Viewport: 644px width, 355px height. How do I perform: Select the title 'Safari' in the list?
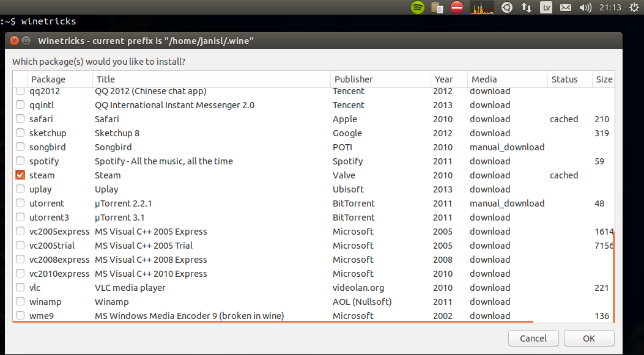pyautogui.click(x=107, y=119)
